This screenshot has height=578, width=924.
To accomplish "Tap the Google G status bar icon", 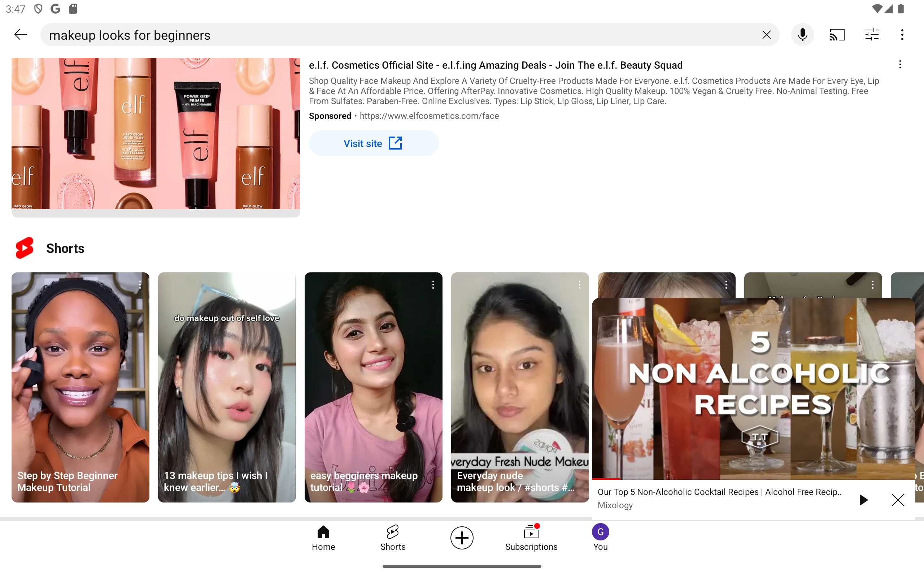I will (55, 9).
